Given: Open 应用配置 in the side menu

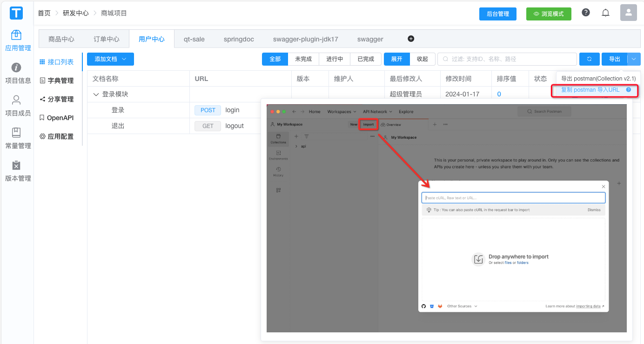Looking at the screenshot, I should point(57,136).
